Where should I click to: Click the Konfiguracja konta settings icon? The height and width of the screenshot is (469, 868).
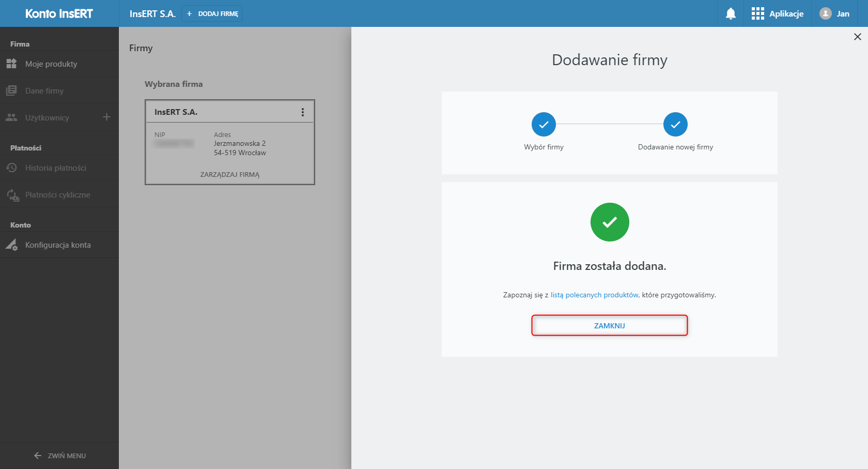pyautogui.click(x=11, y=245)
